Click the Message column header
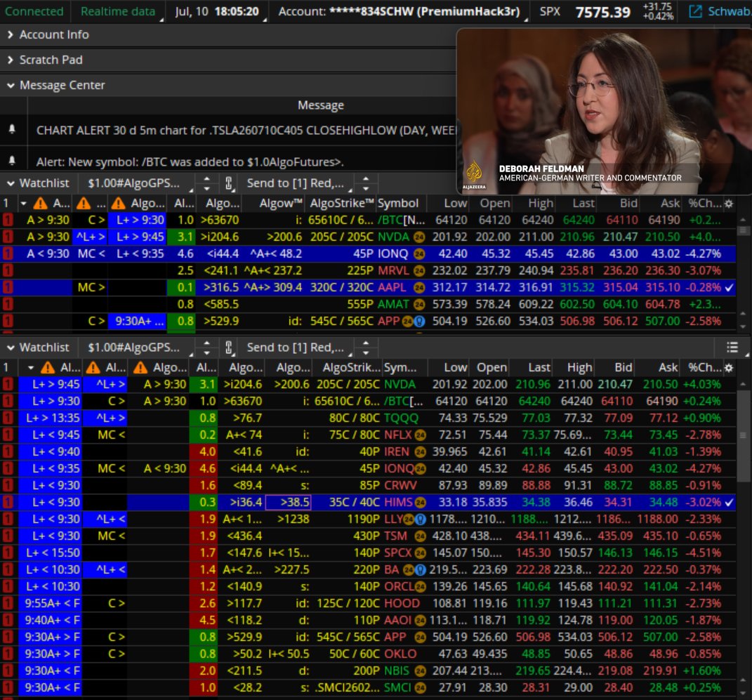 click(x=320, y=105)
